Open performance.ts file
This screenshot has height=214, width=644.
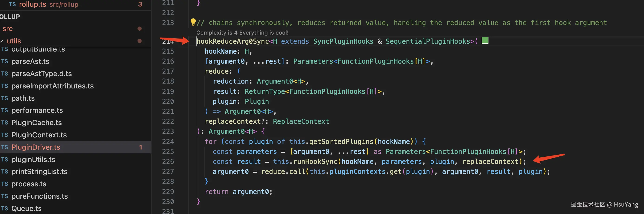[x=37, y=110]
